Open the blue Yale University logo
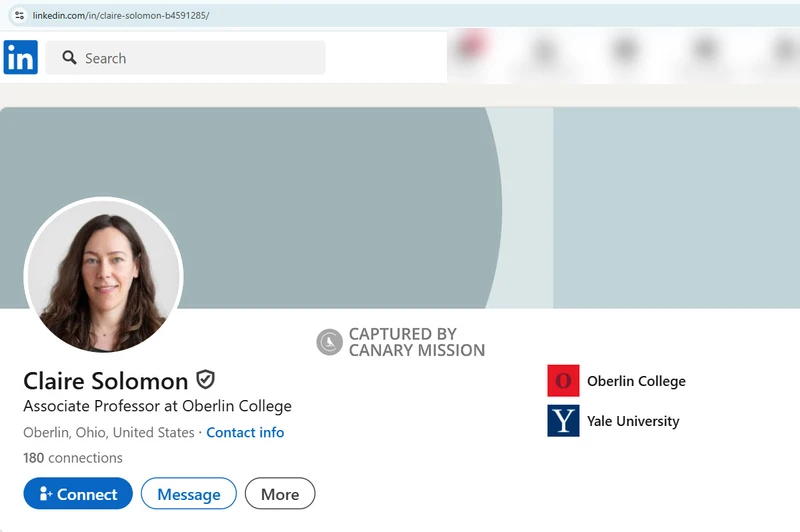Viewport: 800px width, 532px height. point(563,421)
